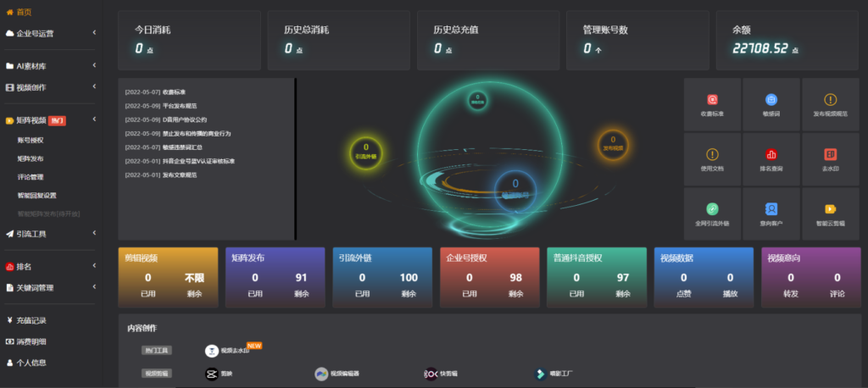Click the 今日消耗 stat box

tap(189, 41)
